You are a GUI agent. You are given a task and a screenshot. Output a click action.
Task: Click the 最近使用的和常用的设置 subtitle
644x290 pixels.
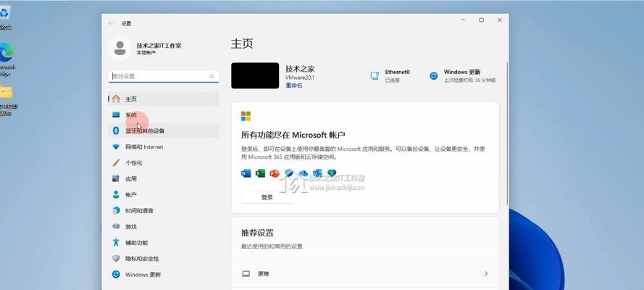[x=272, y=246]
